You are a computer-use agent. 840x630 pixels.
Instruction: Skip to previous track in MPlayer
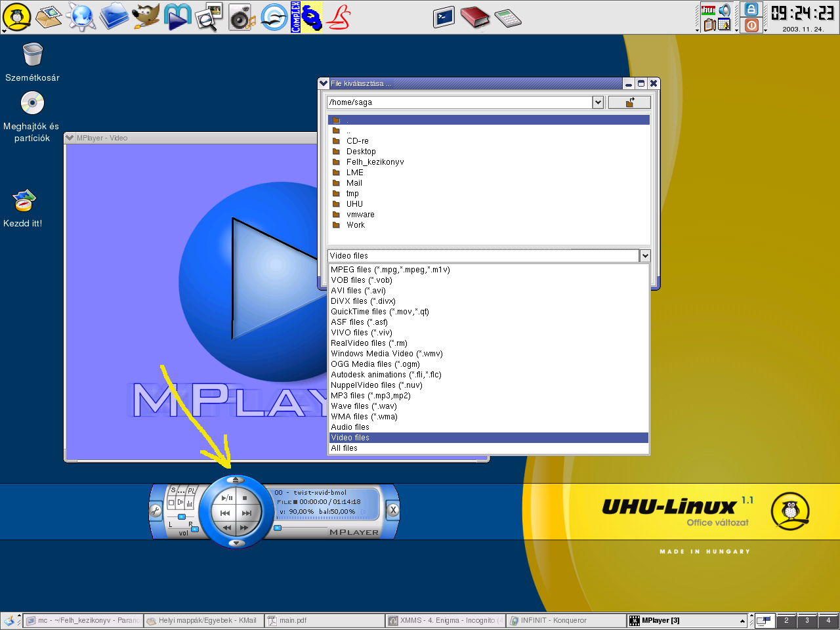(225, 513)
